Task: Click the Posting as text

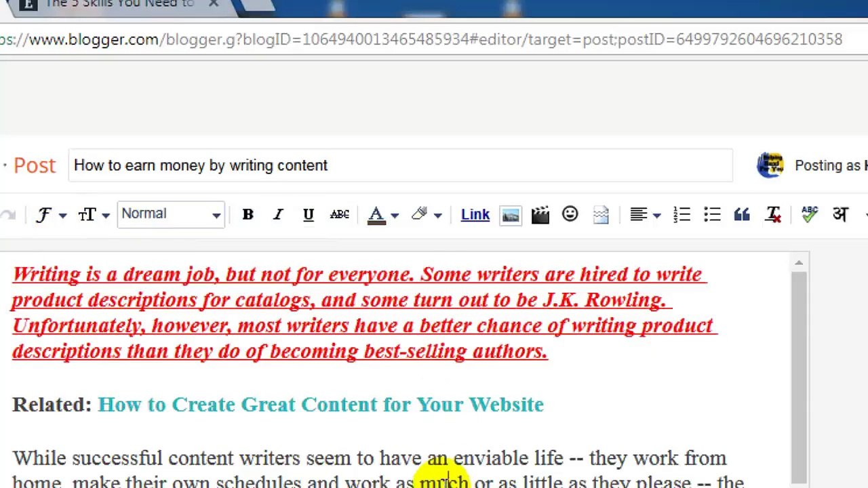Action: point(831,165)
